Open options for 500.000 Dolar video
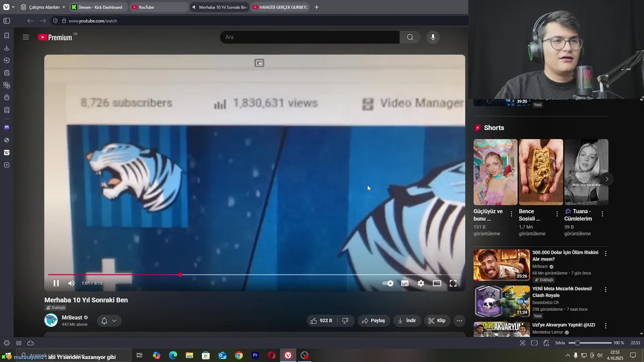644x362 pixels. coord(606,253)
